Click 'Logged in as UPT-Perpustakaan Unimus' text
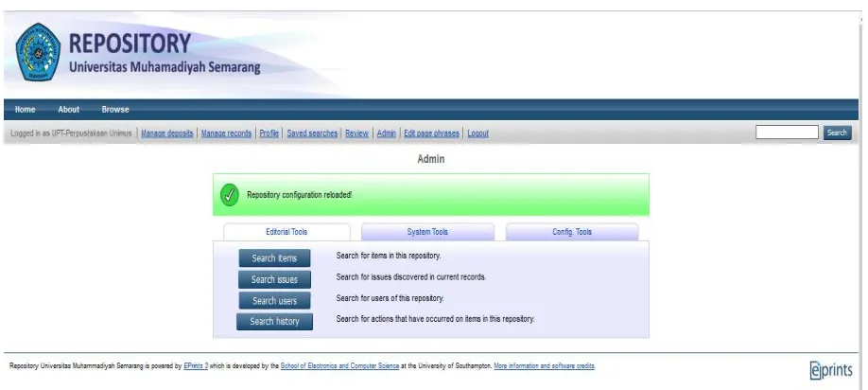This screenshot has height=390, width=868. 71,133
